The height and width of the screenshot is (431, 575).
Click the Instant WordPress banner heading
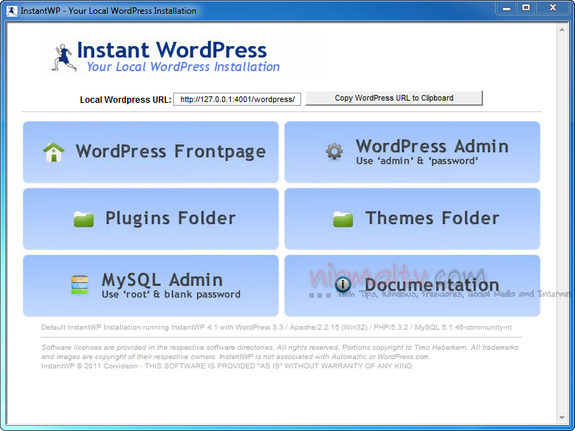point(172,50)
